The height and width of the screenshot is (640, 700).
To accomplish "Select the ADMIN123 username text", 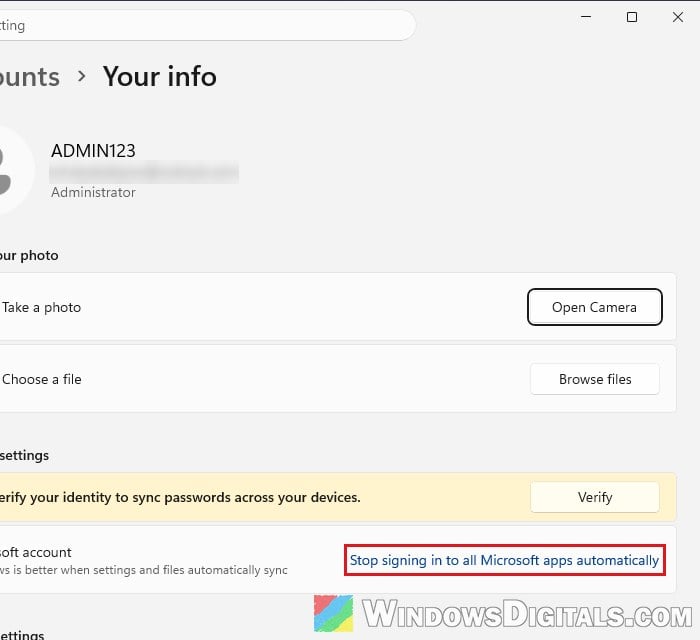I will (93, 151).
